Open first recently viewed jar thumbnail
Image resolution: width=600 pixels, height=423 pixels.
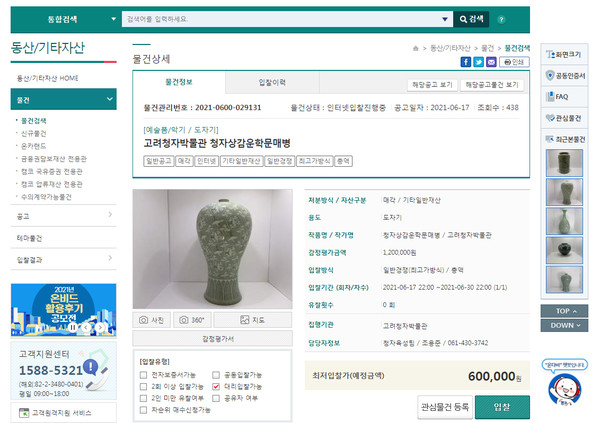pos(564,163)
